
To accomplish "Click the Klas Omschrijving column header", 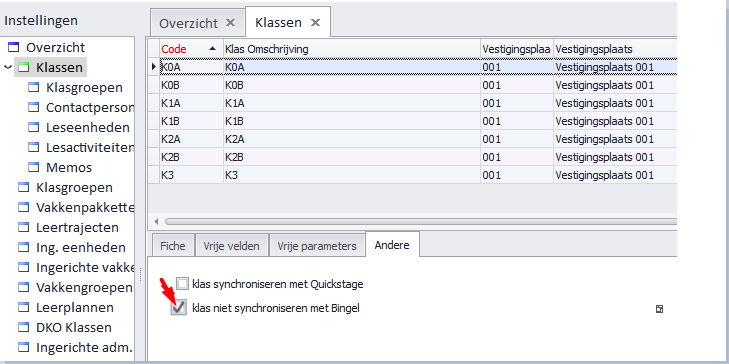I will [351, 49].
